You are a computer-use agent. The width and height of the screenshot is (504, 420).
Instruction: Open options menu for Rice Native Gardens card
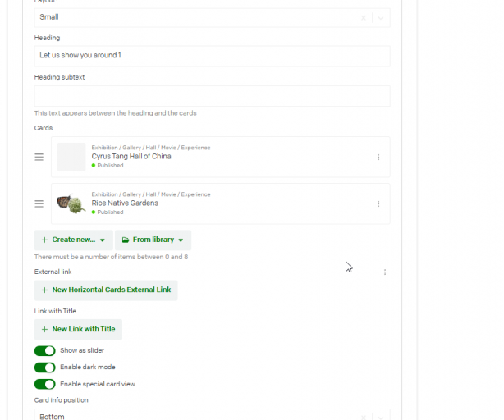click(x=378, y=204)
